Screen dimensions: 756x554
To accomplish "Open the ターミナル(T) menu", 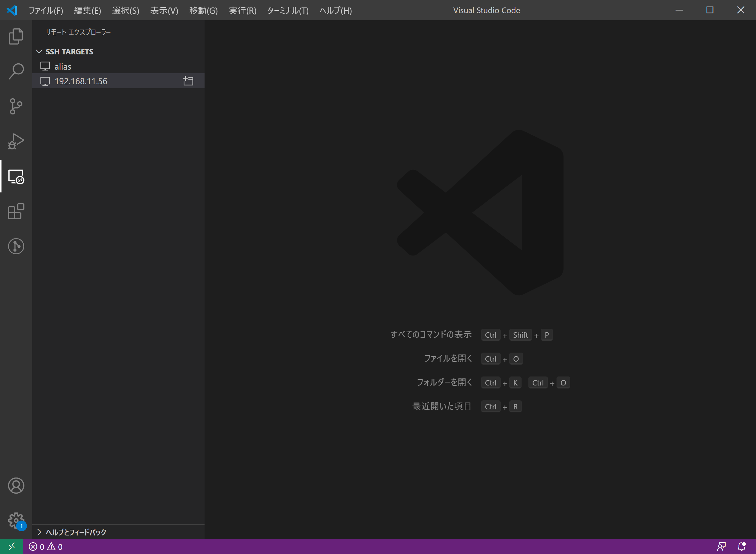I will click(x=288, y=10).
